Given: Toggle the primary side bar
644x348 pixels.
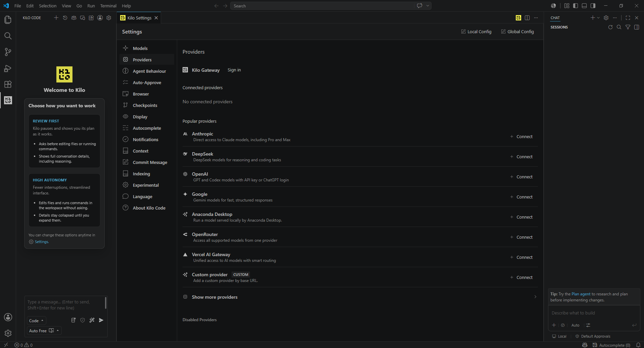Looking at the screenshot, I should (x=576, y=6).
